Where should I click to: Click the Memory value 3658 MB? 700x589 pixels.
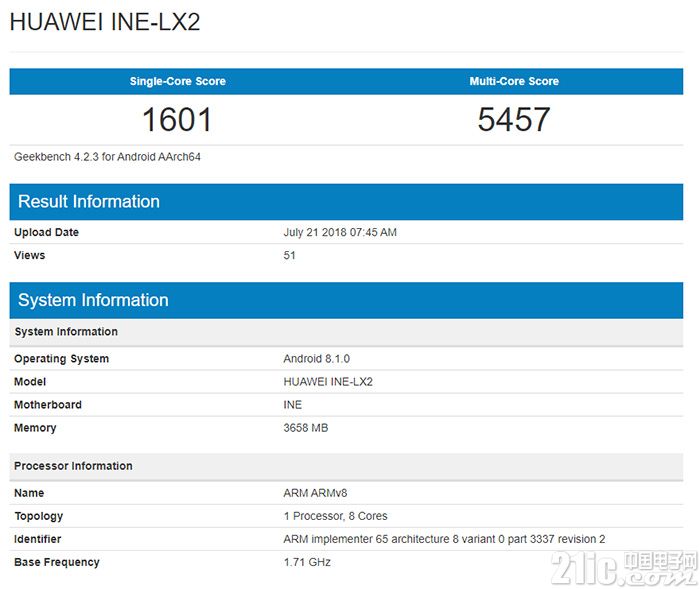306,428
